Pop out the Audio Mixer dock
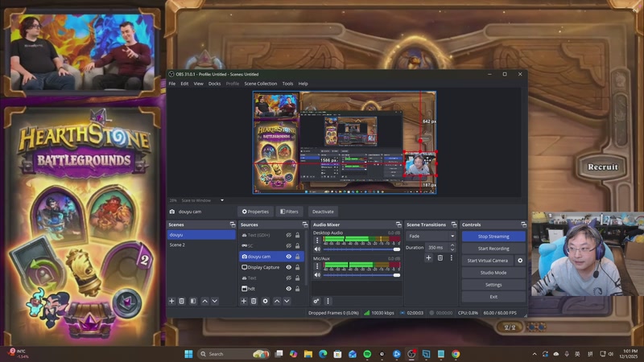Viewport: 644px width, 362px height. [x=398, y=224]
